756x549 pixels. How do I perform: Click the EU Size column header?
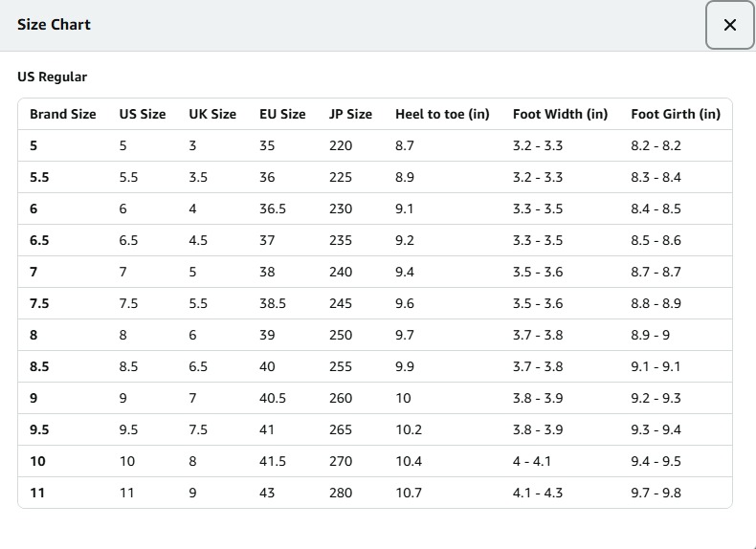pyautogui.click(x=282, y=114)
